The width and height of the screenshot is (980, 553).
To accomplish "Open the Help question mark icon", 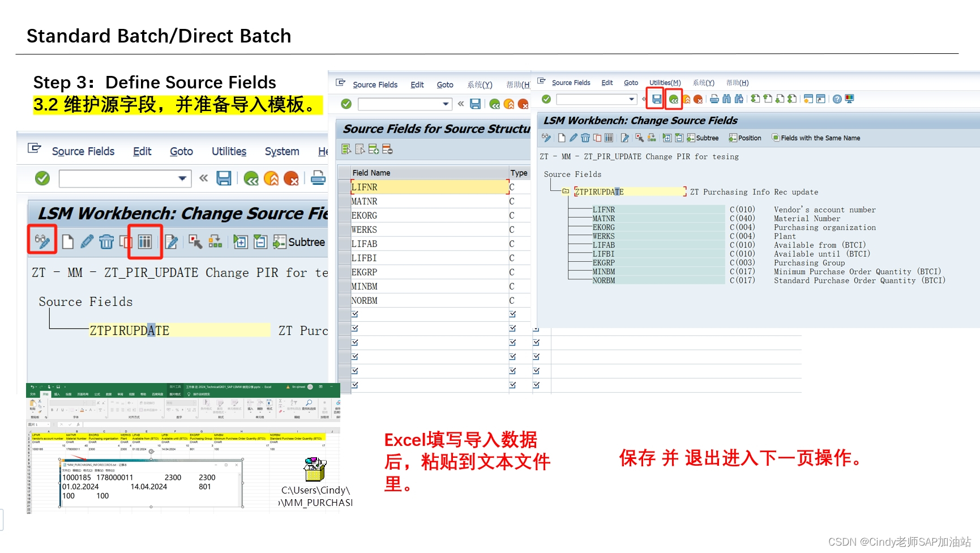I will pyautogui.click(x=837, y=99).
